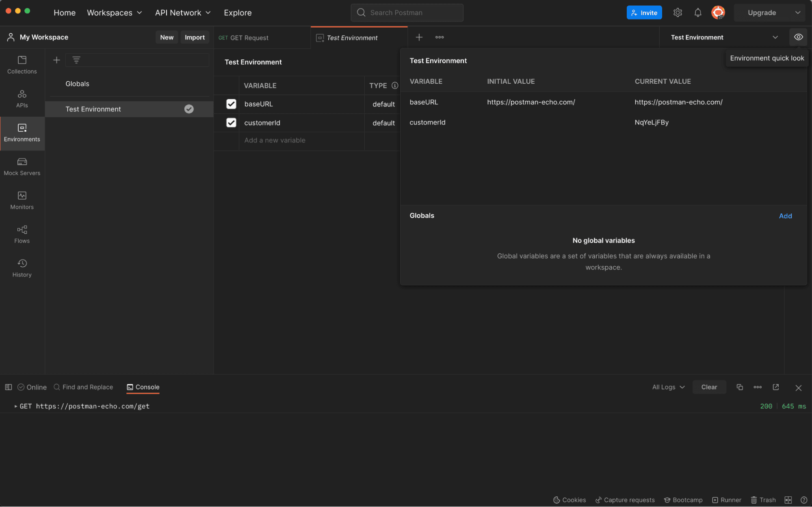Open settings gear in header
The image size is (812, 507).
(x=677, y=13)
